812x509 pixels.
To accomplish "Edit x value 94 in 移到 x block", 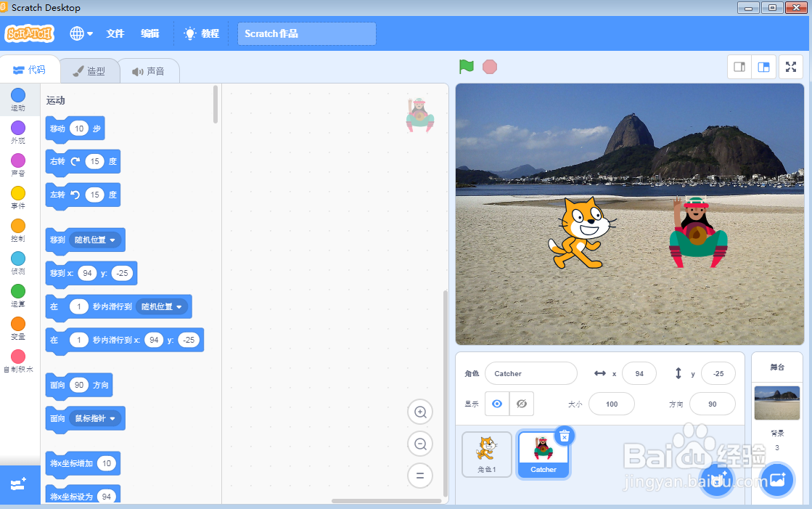I will pyautogui.click(x=88, y=273).
